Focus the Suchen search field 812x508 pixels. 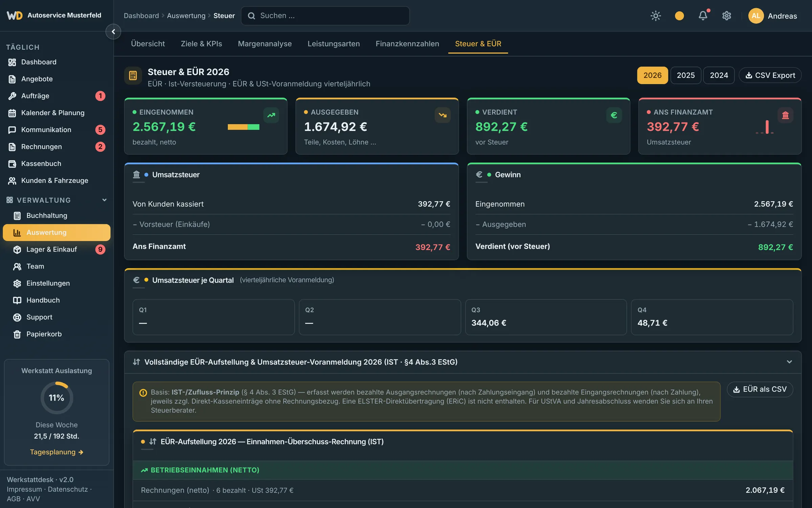(x=325, y=16)
